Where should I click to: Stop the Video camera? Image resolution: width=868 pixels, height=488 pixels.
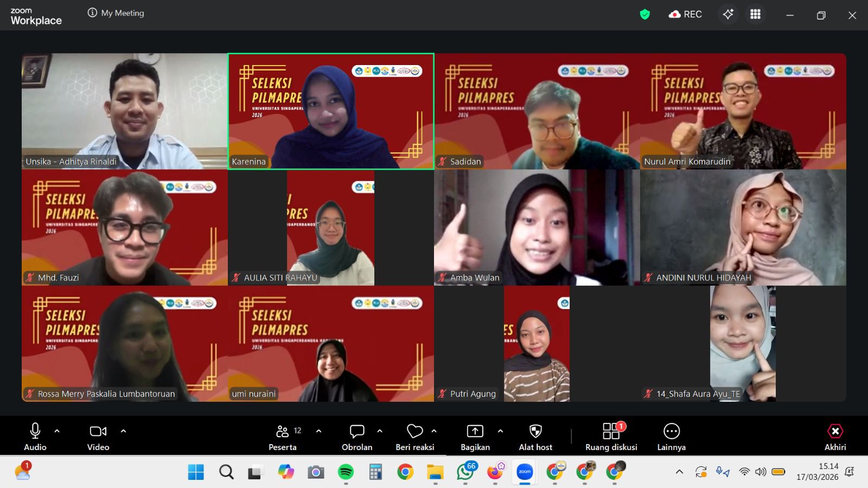[x=98, y=431]
